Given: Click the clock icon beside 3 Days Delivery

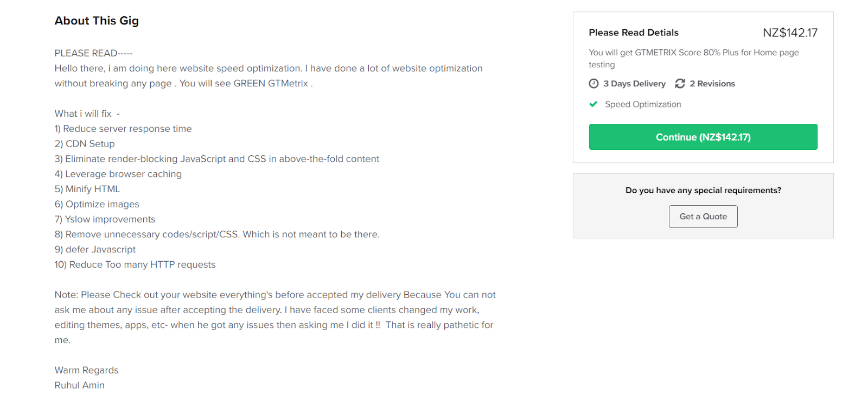Looking at the screenshot, I should click(x=593, y=84).
